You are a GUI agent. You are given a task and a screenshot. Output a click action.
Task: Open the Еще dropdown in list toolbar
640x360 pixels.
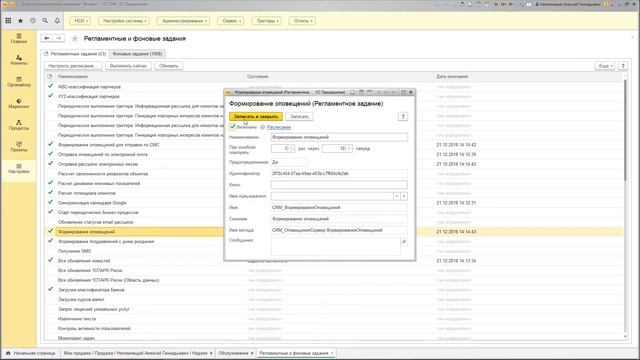(x=604, y=66)
